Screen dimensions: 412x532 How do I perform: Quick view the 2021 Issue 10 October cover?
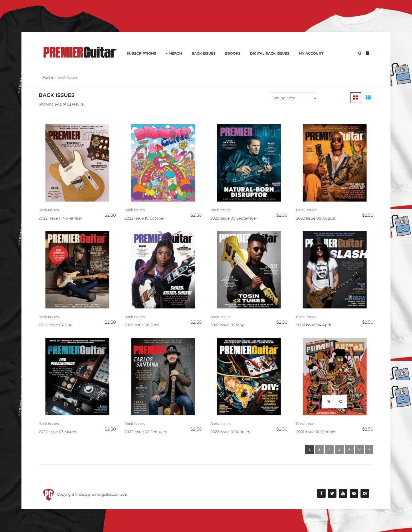click(x=341, y=402)
